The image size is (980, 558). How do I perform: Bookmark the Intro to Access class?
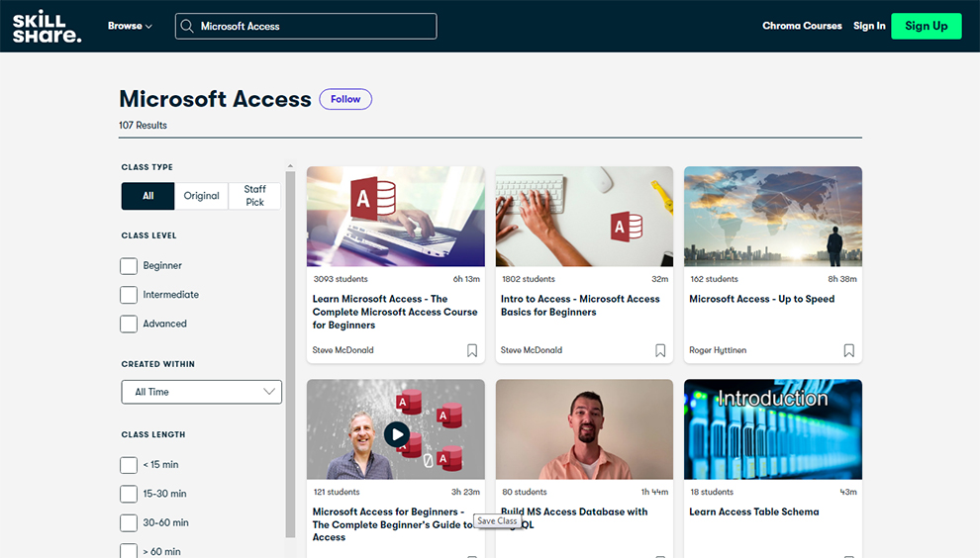click(660, 350)
